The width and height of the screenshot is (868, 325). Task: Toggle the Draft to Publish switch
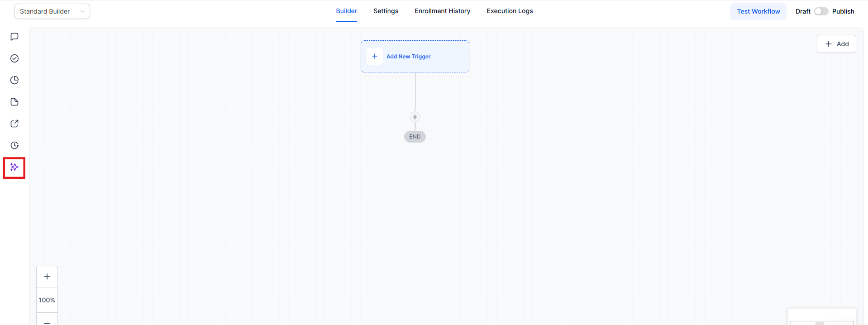click(821, 11)
